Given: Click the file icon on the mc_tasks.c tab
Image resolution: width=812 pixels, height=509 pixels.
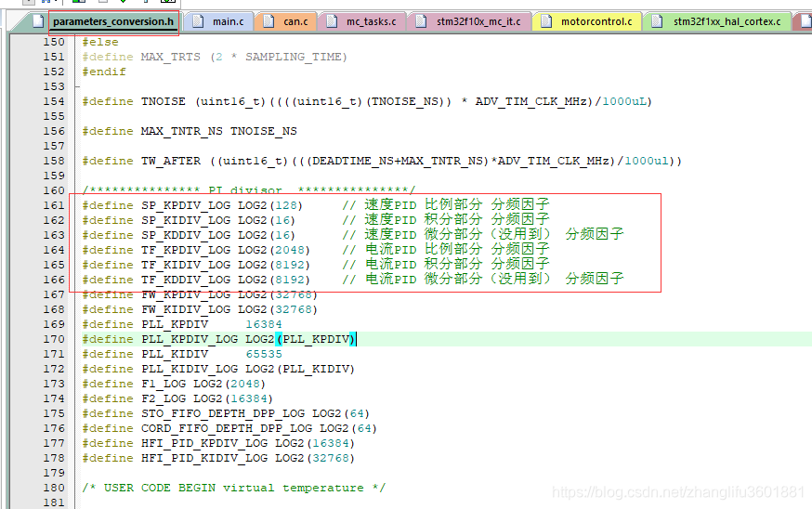Looking at the screenshot, I should [332, 21].
